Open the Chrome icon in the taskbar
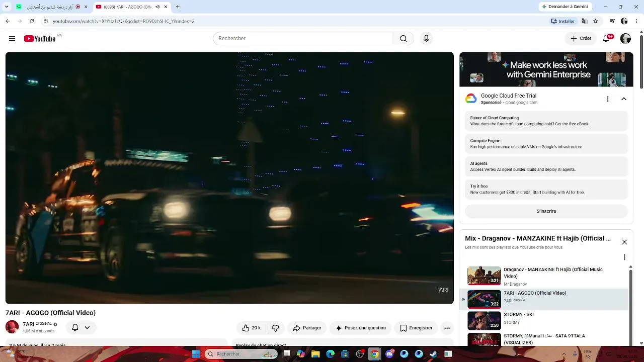 374,354
